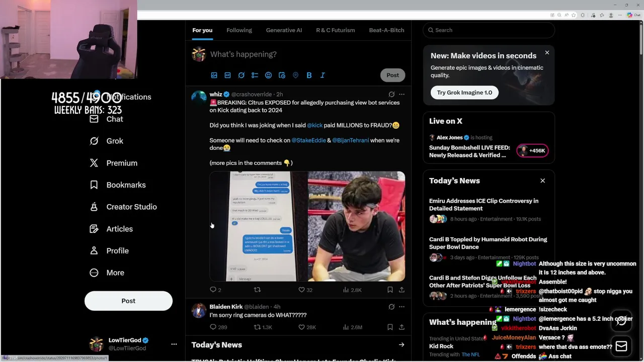Tag a location in the composer
The height and width of the screenshot is (362, 644).
point(295,75)
